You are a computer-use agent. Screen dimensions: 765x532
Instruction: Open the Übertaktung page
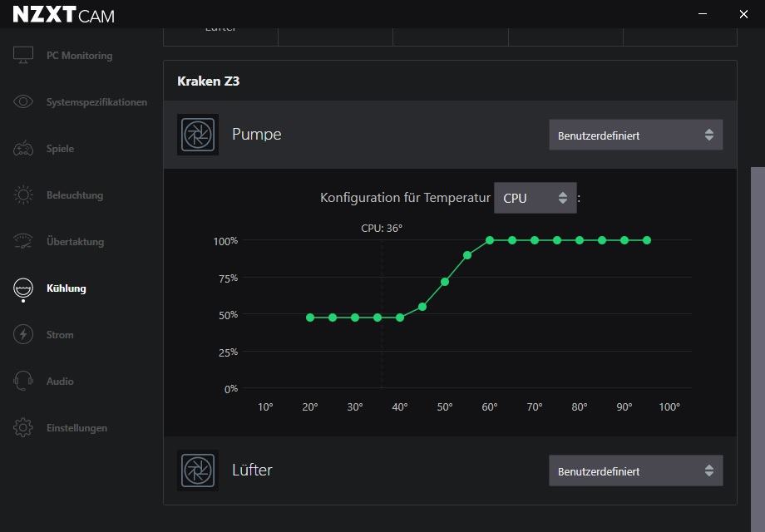coord(75,241)
